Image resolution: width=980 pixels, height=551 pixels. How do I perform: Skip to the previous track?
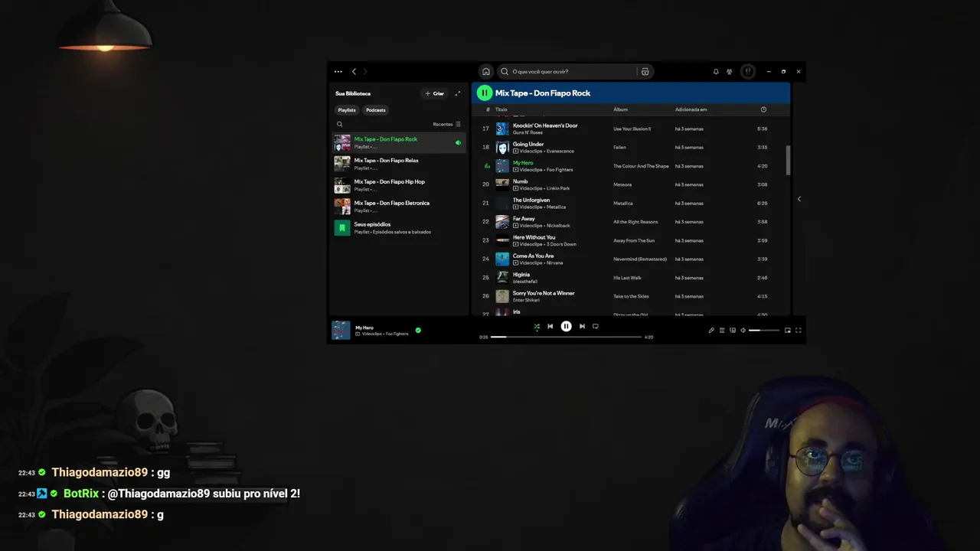550,326
